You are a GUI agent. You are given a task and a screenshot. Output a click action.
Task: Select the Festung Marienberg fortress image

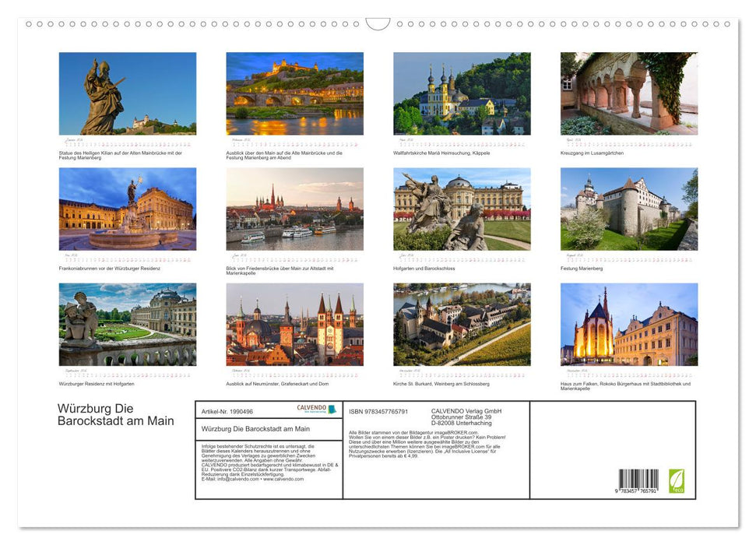628,210
